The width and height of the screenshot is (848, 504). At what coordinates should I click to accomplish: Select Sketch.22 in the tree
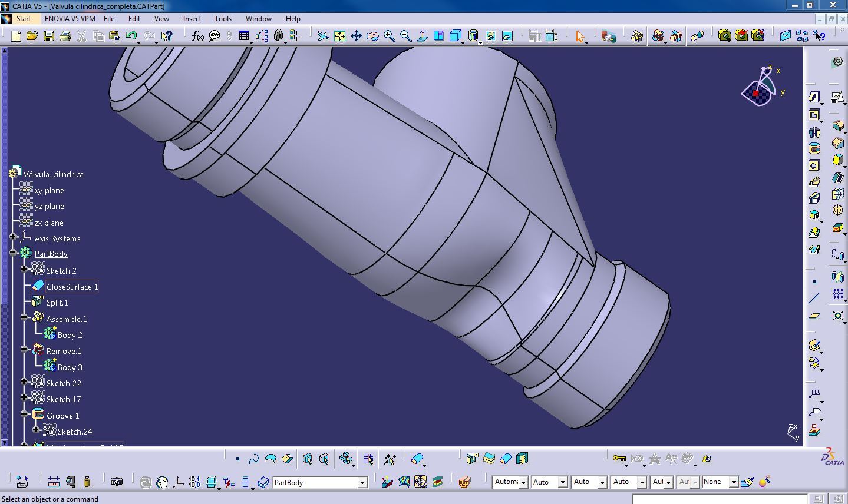coord(64,383)
